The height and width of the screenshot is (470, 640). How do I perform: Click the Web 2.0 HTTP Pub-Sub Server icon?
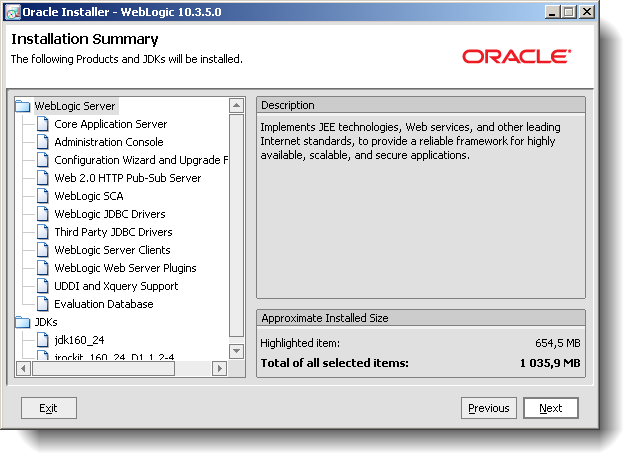42,178
